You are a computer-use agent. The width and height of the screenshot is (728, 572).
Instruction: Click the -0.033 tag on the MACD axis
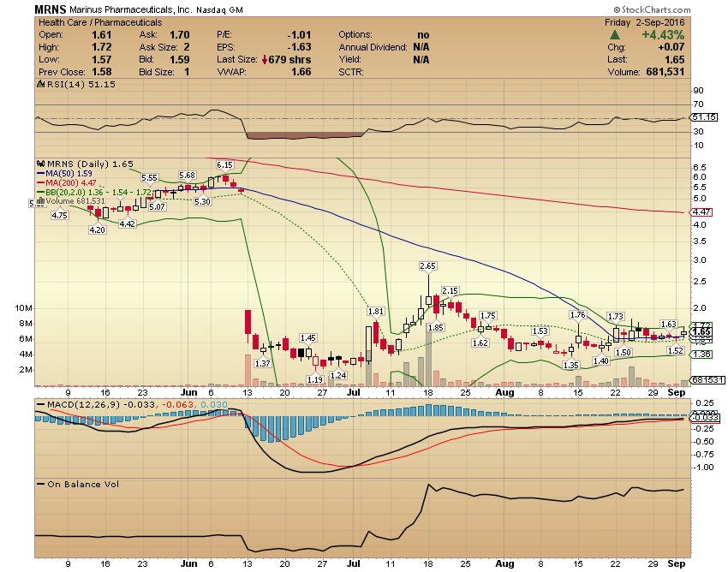tap(705, 418)
